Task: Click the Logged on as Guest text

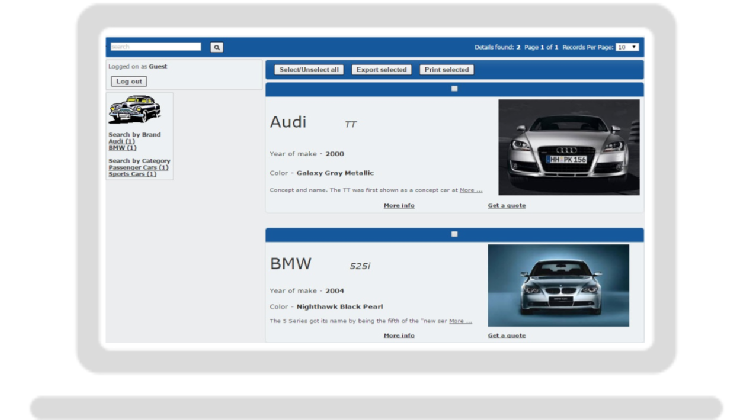Action: pos(138,66)
